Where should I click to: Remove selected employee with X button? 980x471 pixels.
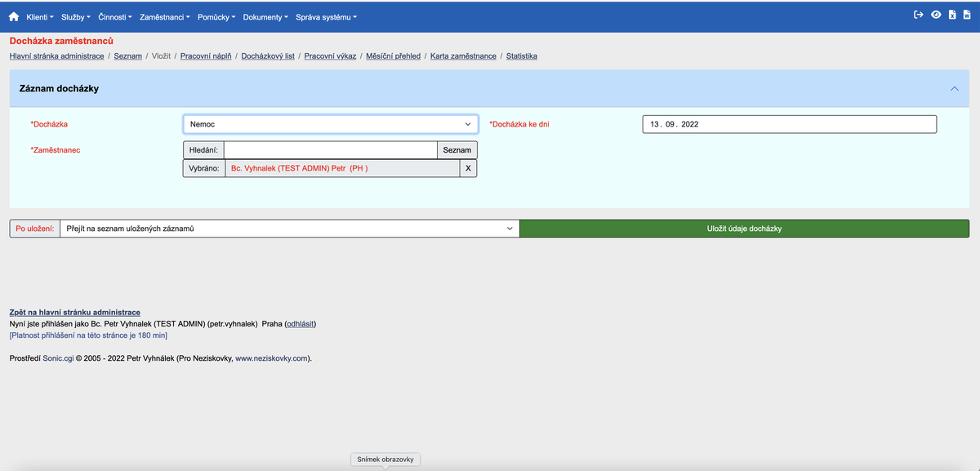click(x=468, y=168)
